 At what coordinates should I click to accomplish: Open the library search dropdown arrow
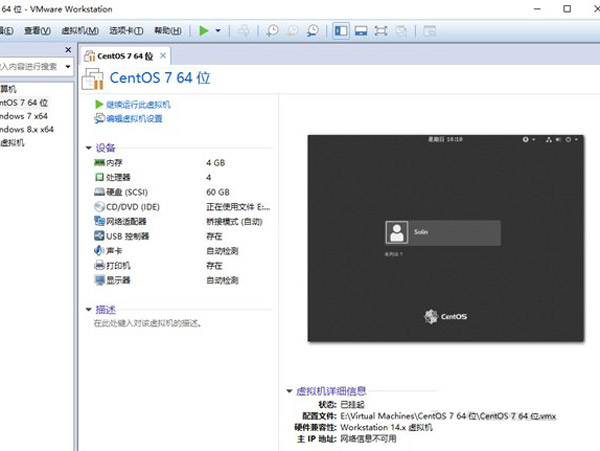pyautogui.click(x=68, y=67)
